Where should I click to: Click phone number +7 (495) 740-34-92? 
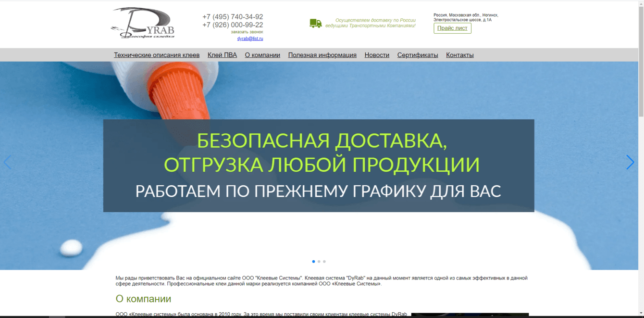233,17
